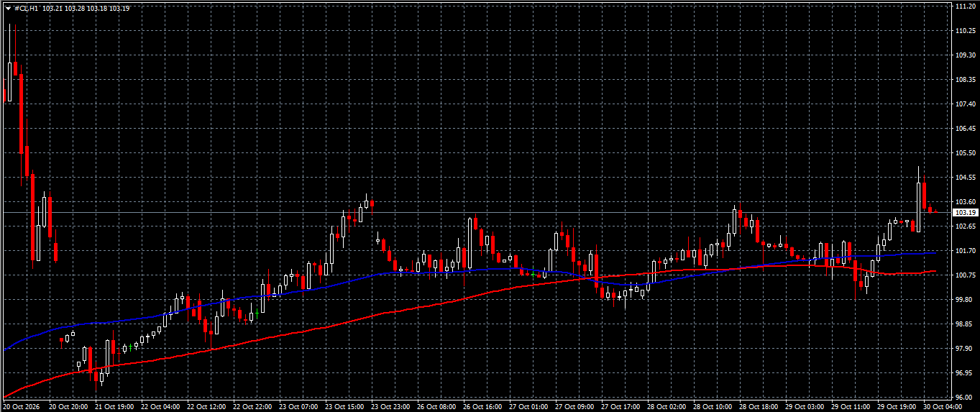The height and width of the screenshot is (412, 980).
Task: Select the open price value 103.21
Action: click(51, 9)
